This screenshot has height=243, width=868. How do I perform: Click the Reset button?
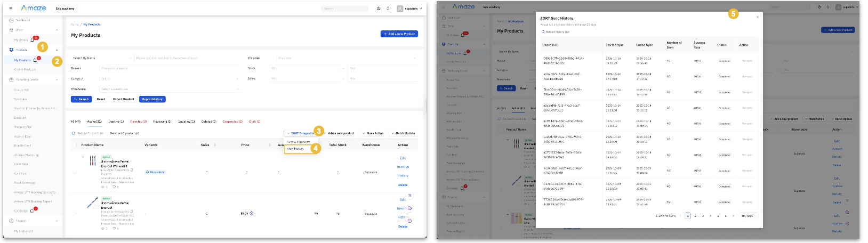pyautogui.click(x=101, y=99)
